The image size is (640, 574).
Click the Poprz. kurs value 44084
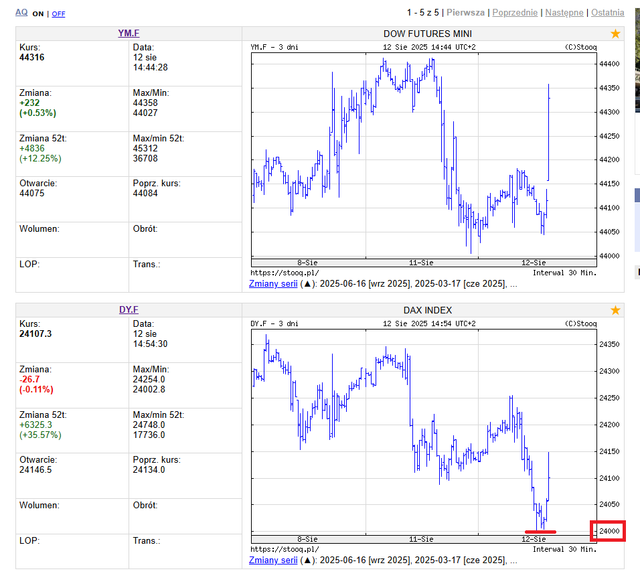coord(145,193)
